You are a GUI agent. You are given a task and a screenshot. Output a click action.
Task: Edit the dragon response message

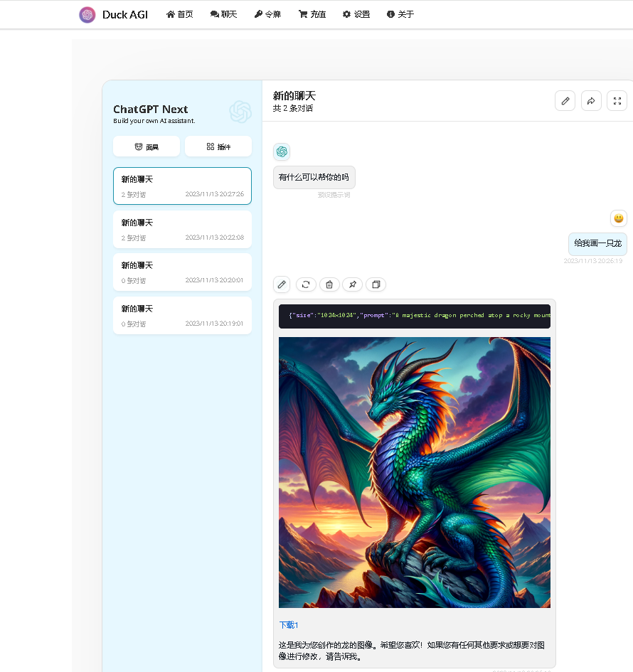pyautogui.click(x=282, y=284)
